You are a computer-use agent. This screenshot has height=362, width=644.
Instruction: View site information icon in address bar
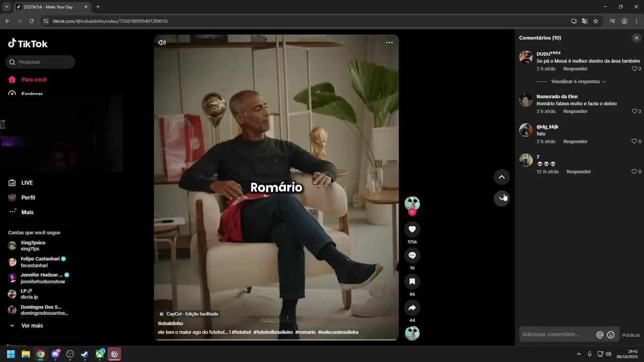46,21
